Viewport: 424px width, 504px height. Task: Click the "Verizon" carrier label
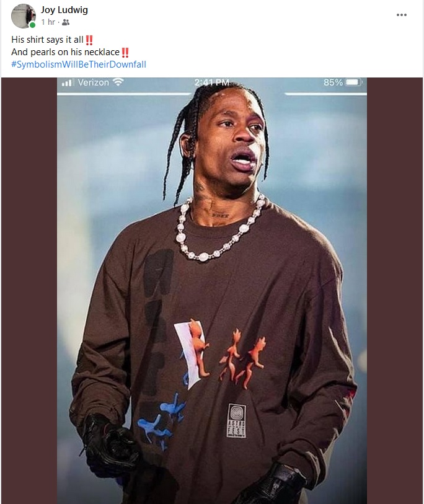point(93,82)
